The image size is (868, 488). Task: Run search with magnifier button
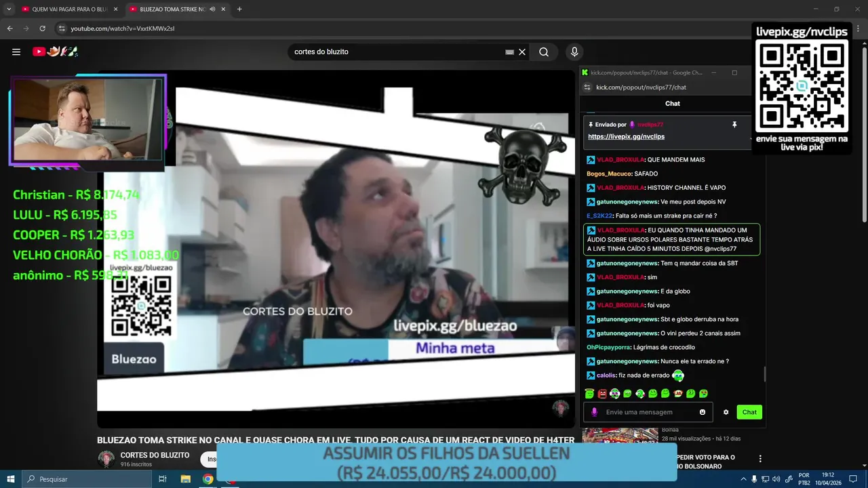[x=544, y=52]
